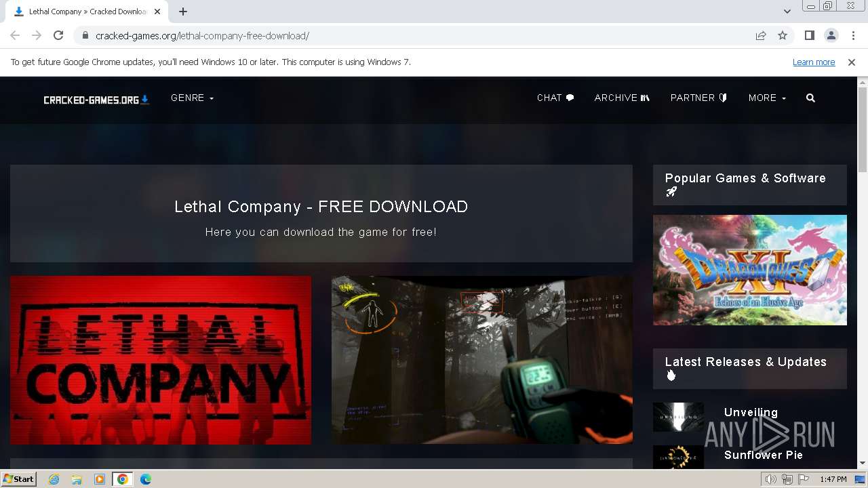View site info via the padlock icon
Image resolution: width=868 pixels, height=488 pixels.
point(85,35)
